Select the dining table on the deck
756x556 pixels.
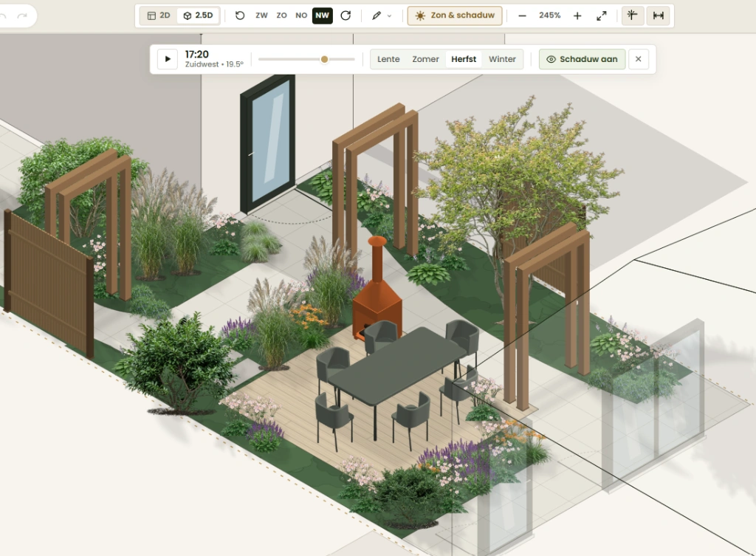pyautogui.click(x=396, y=366)
